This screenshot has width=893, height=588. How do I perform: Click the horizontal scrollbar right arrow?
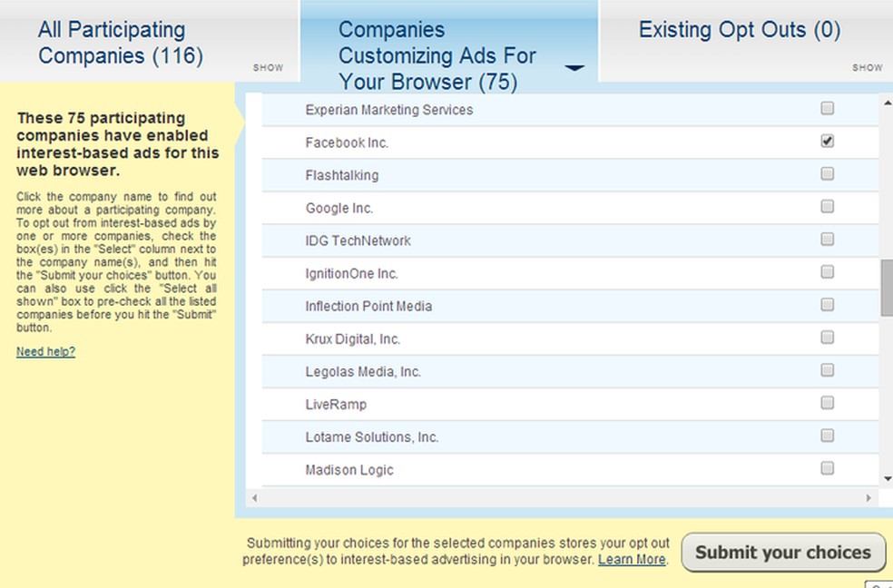pos(868,498)
